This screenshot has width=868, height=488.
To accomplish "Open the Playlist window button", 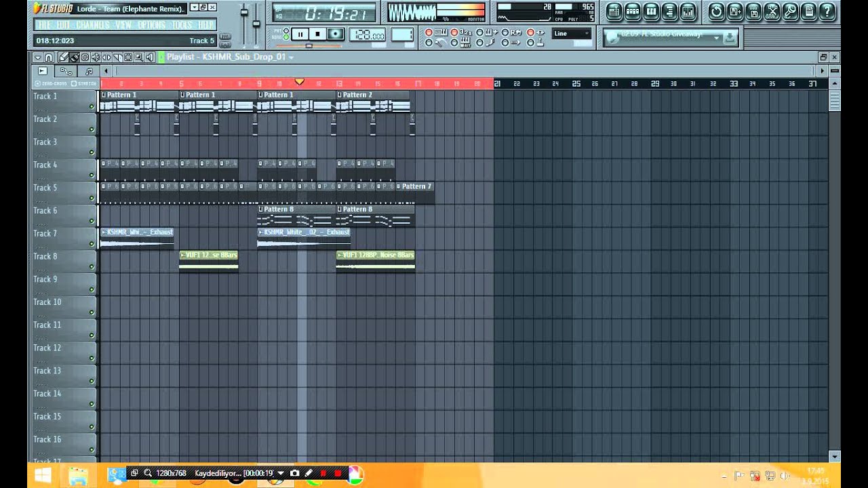I will click(x=614, y=12).
